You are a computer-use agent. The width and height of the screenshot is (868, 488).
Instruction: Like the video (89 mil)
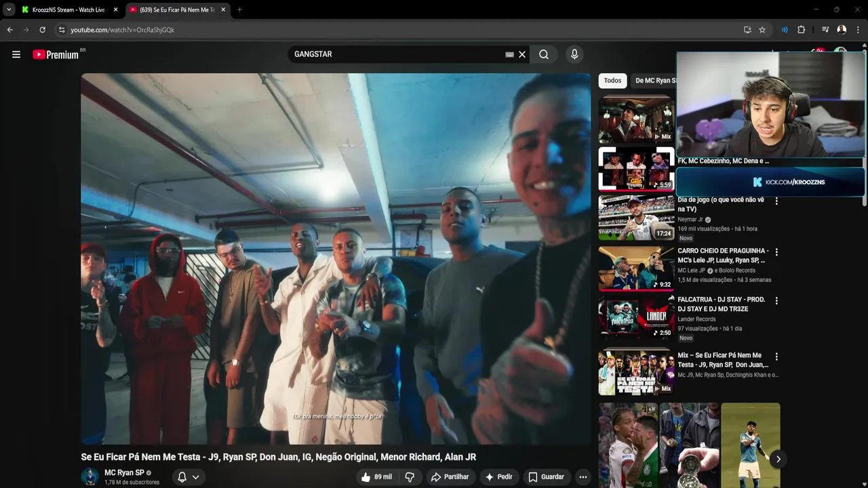376,477
